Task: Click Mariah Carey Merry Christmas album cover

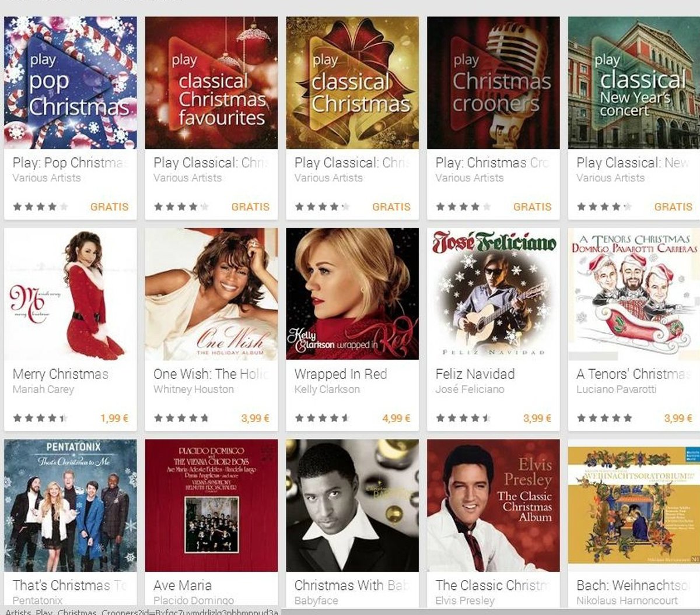Action: pos(71,294)
